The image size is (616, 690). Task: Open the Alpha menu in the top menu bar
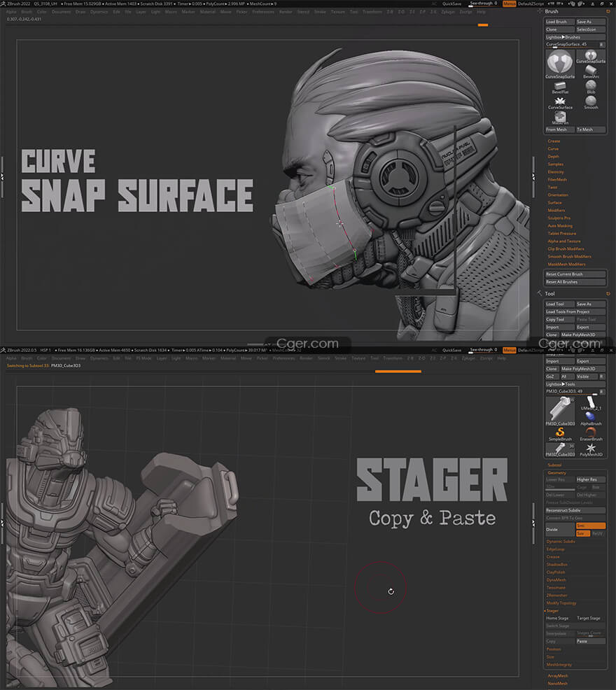tap(11, 12)
